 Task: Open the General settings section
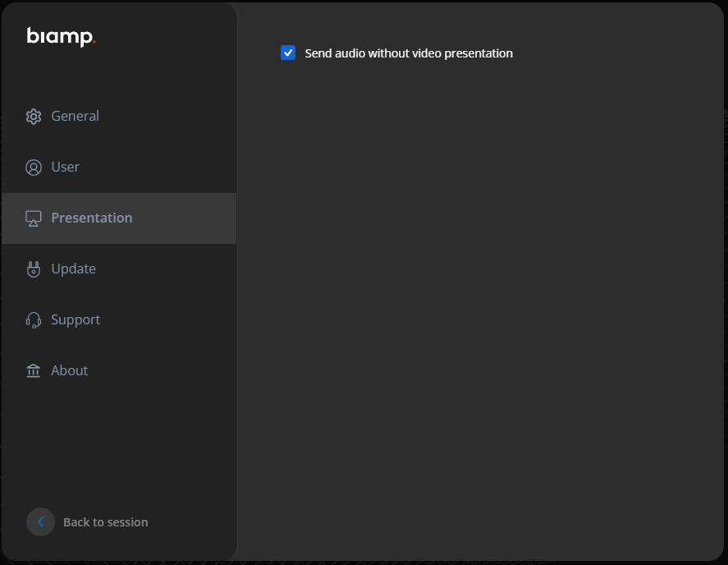click(x=75, y=116)
